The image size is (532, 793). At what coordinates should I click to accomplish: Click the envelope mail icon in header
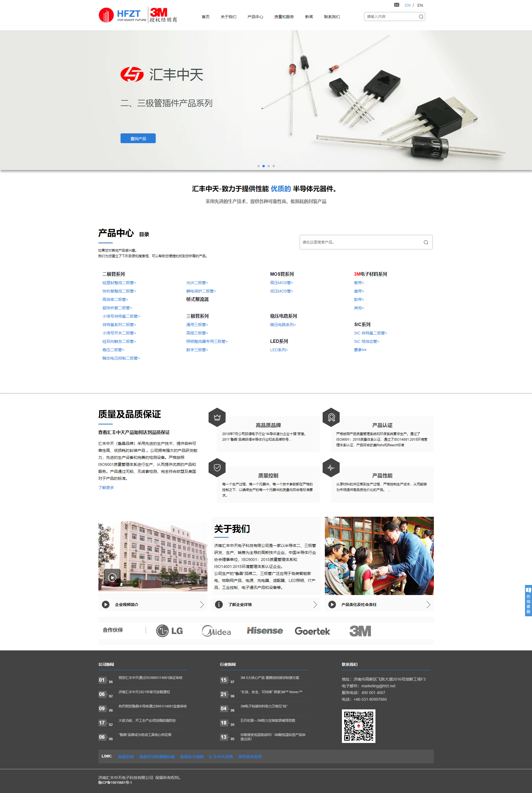click(396, 5)
